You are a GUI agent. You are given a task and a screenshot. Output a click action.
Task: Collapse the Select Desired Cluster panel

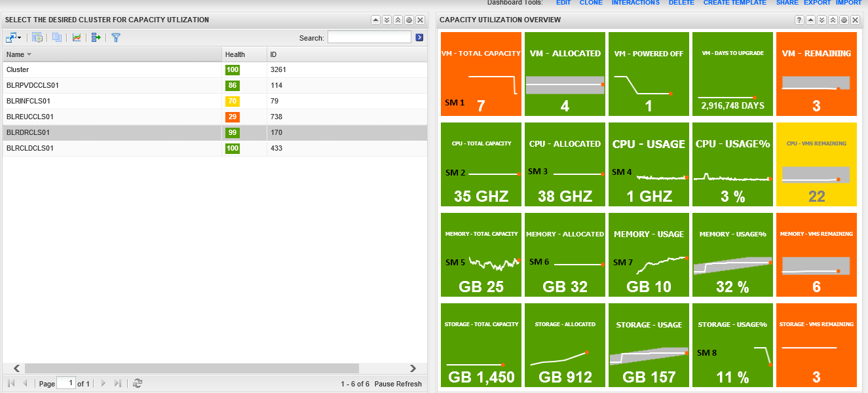click(x=375, y=20)
